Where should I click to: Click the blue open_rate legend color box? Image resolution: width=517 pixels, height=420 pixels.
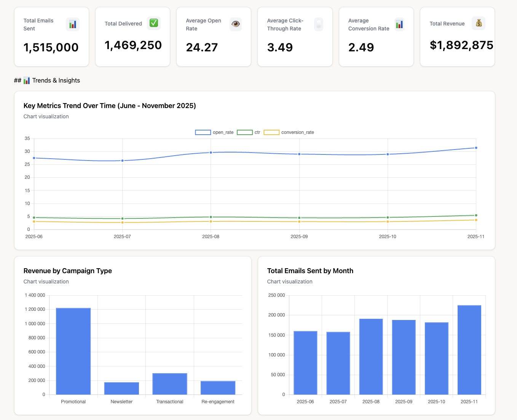pos(203,132)
